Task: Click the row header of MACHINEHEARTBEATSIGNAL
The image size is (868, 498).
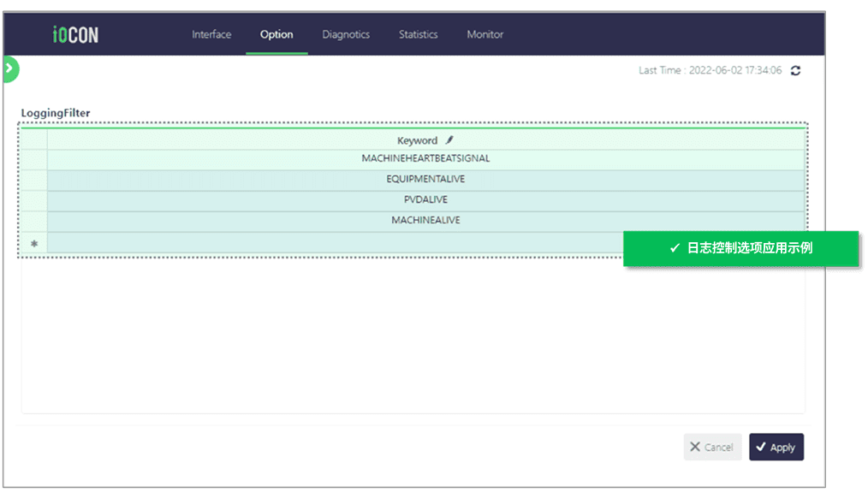Action: pos(34,159)
